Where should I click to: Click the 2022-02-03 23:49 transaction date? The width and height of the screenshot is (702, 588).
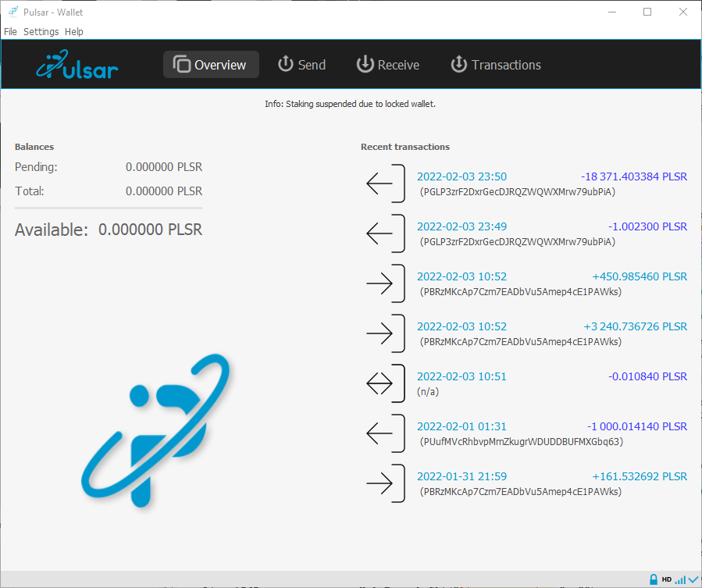(x=462, y=226)
